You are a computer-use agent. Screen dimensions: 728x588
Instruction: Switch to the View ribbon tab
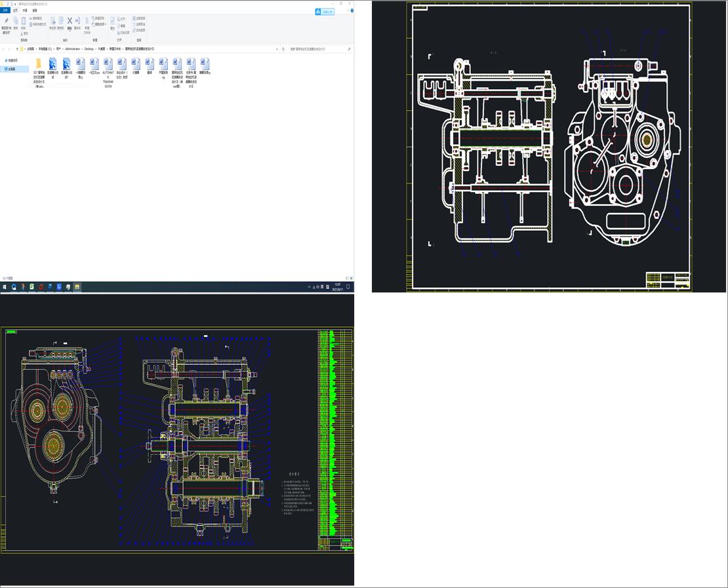coord(35,10)
